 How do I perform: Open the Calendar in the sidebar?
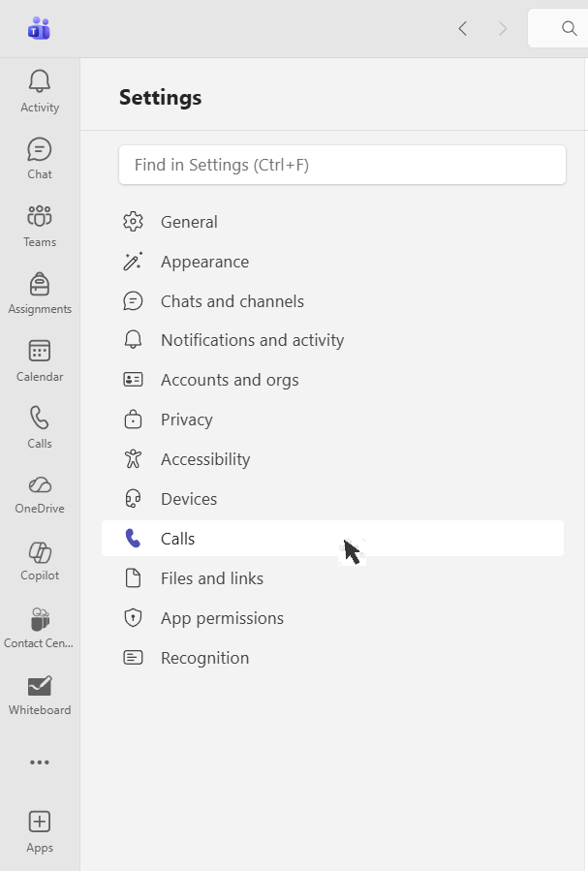pyautogui.click(x=40, y=360)
